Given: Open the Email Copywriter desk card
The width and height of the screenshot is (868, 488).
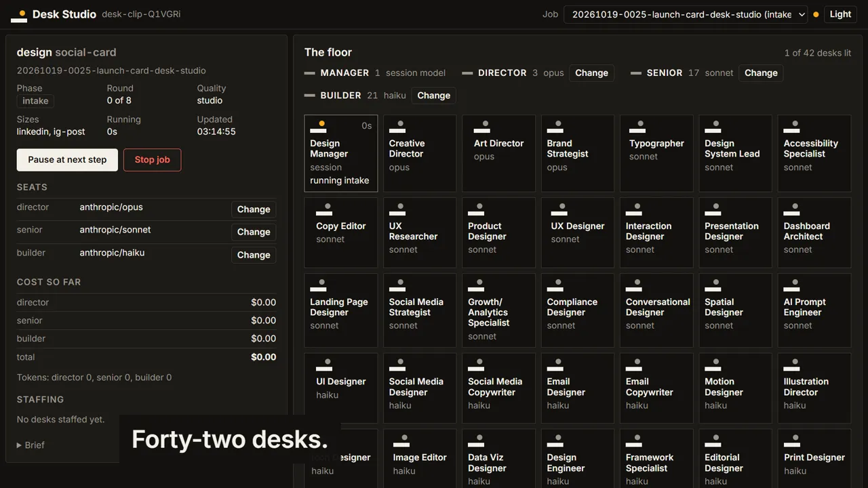Looking at the screenshot, I should (x=656, y=388).
